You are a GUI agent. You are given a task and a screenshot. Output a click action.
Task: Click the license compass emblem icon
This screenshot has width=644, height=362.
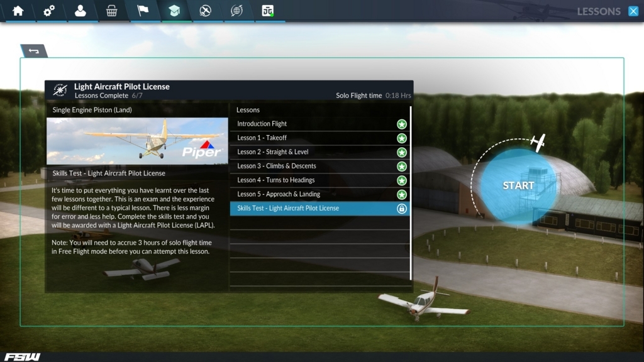point(60,90)
